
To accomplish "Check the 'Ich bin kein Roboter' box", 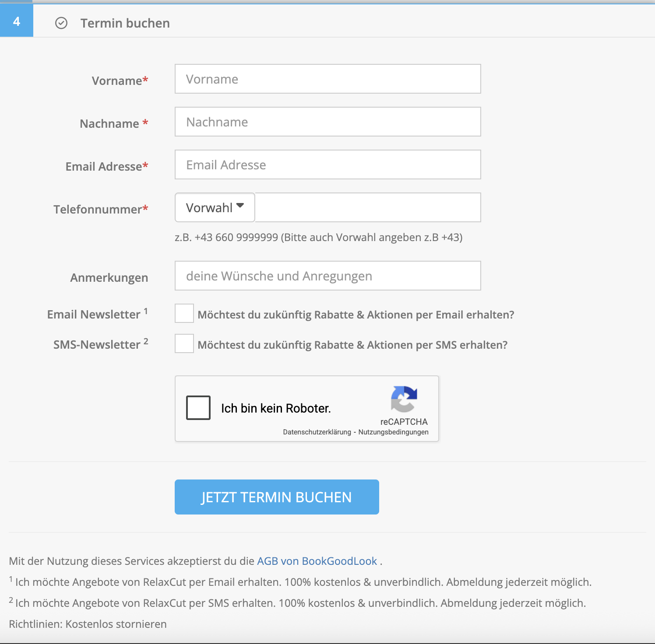I will click(x=198, y=408).
